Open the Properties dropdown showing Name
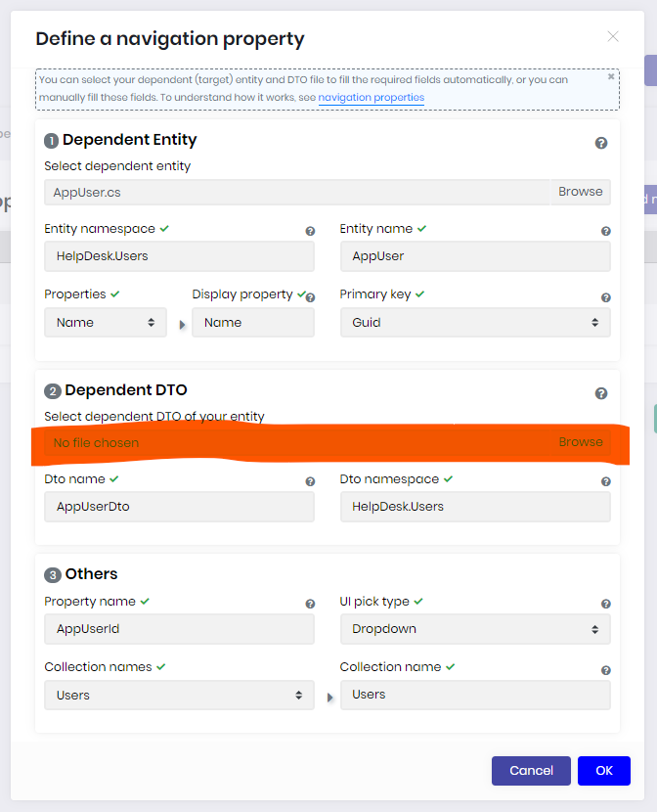657x812 pixels. pyautogui.click(x=106, y=322)
